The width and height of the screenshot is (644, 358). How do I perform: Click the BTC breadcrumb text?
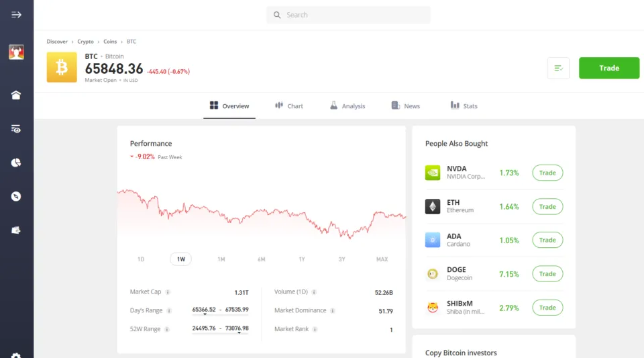click(x=131, y=42)
